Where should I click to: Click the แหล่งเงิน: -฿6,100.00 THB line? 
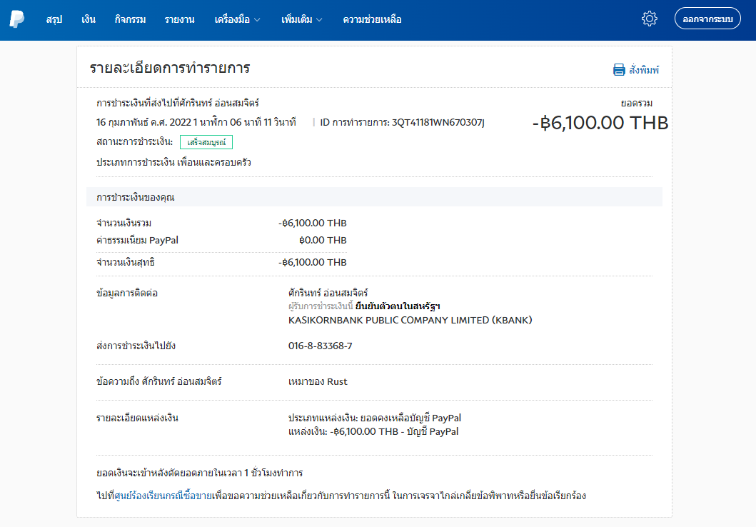point(373,432)
